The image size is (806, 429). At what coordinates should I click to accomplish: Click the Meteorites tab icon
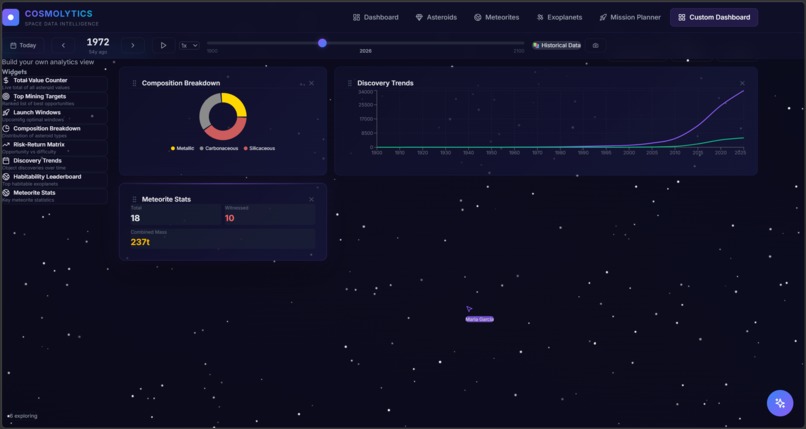click(x=478, y=17)
